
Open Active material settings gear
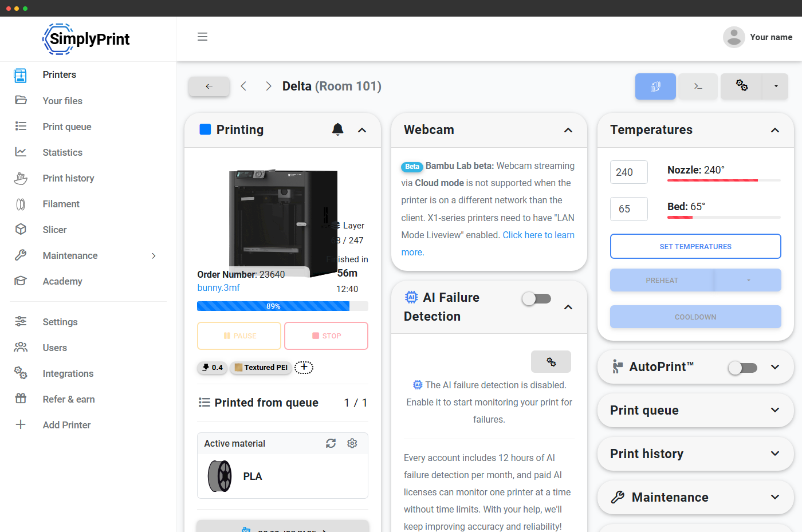pos(352,443)
